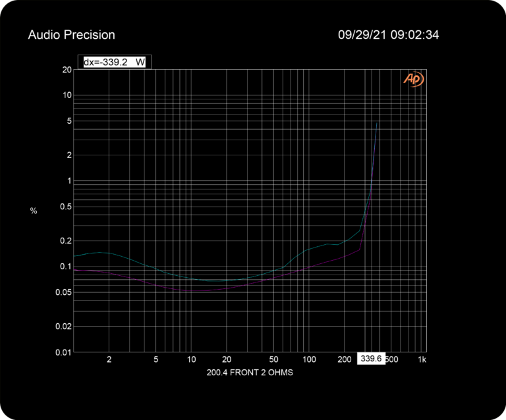The height and width of the screenshot is (420, 506).
Task: Click the 10 label on the Y-axis
Action: 67,95
